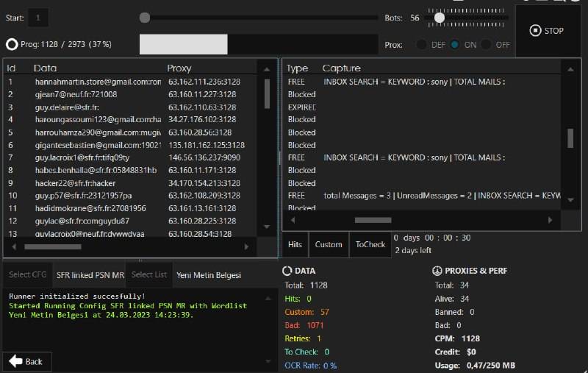
Task: Open the Custom tab
Action: [x=329, y=245]
